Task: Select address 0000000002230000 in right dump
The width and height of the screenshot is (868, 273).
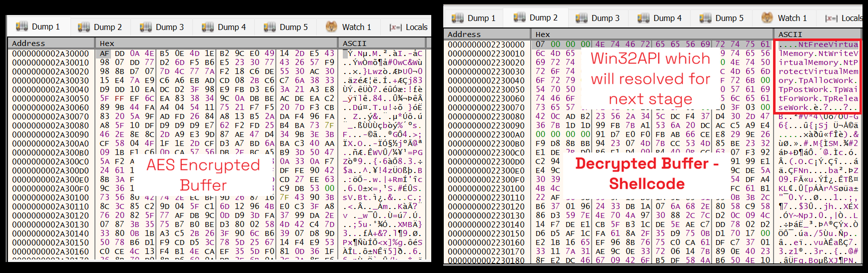Action: (486, 44)
